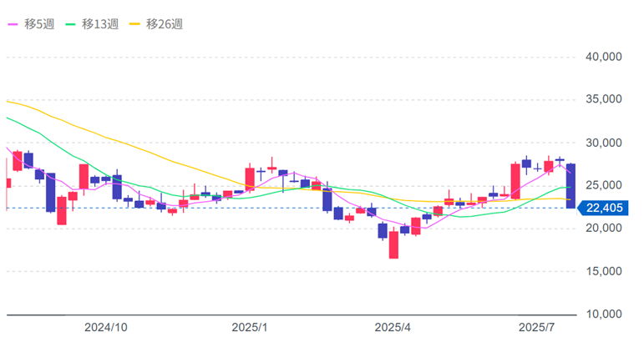644x347 pixels.
Task: Click the 30,000 price axis label
Action: pyautogui.click(x=603, y=143)
